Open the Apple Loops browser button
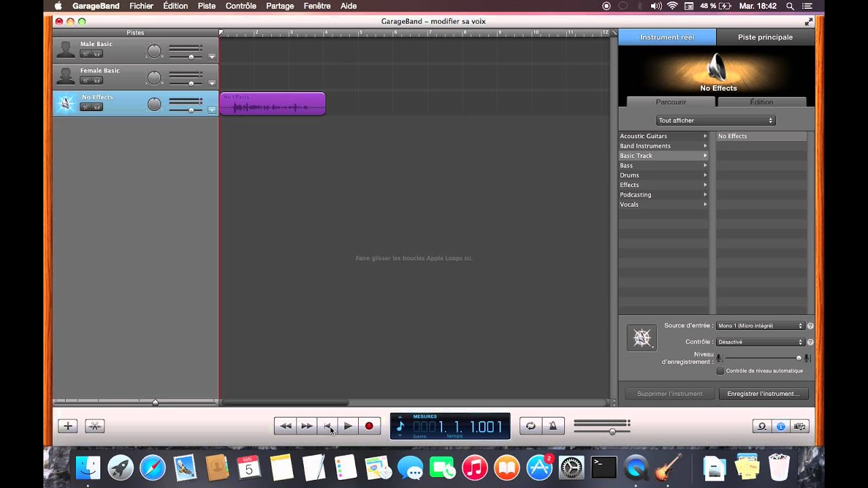The image size is (868, 488). point(762,426)
